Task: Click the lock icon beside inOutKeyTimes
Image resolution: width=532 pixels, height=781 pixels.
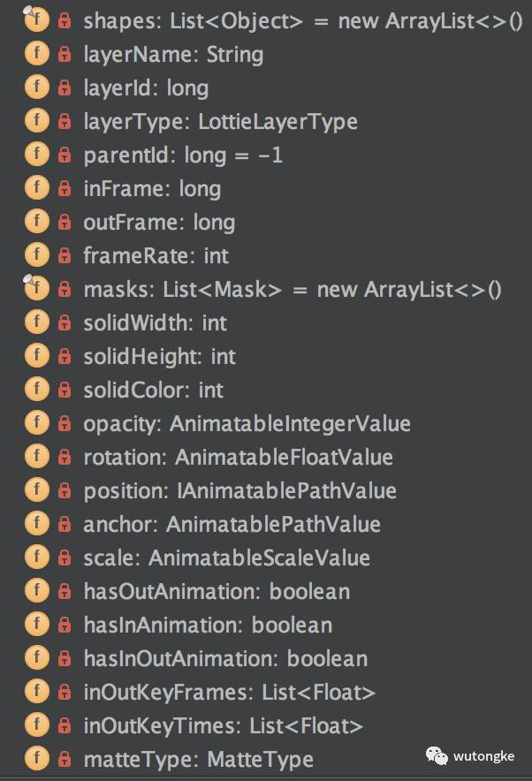Action: pyautogui.click(x=65, y=725)
